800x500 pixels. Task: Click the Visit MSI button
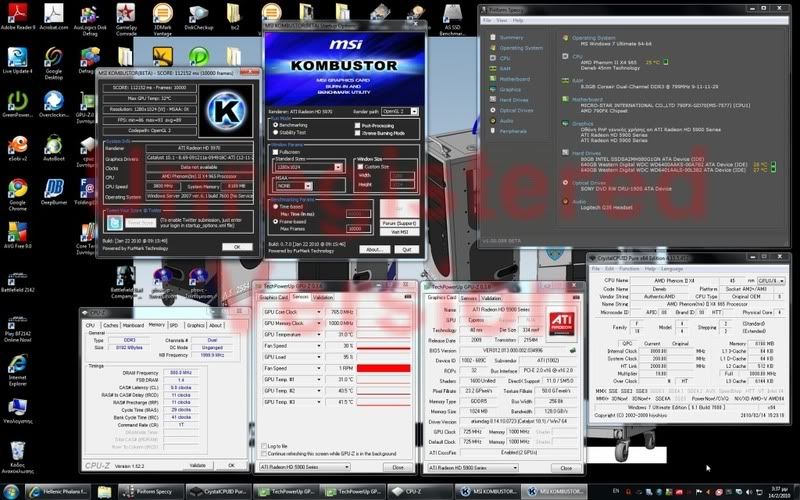[x=399, y=232]
